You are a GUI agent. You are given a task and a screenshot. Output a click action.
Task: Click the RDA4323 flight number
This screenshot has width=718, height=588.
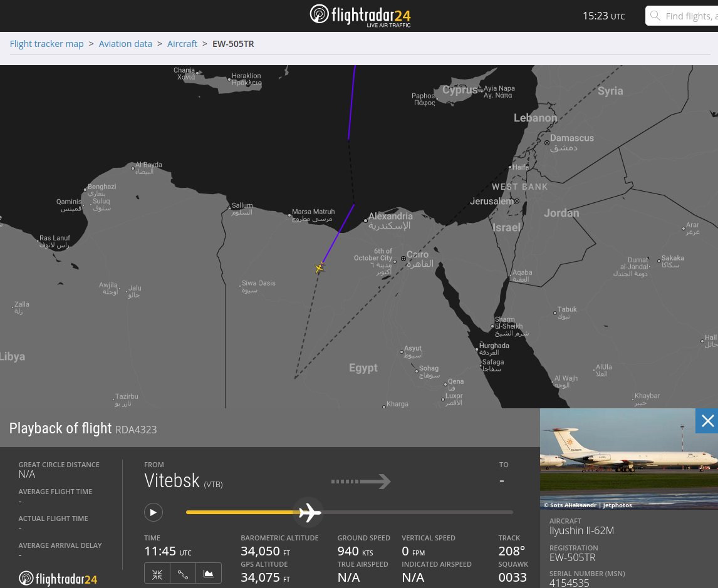point(136,430)
